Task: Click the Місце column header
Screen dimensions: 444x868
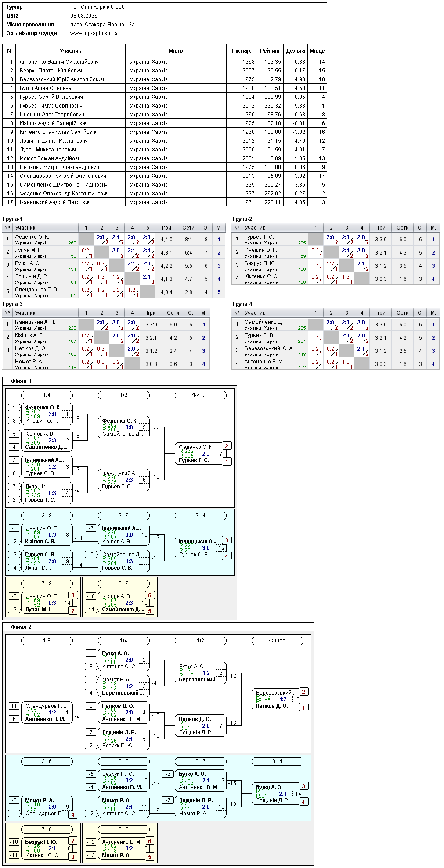Action: click(317, 51)
